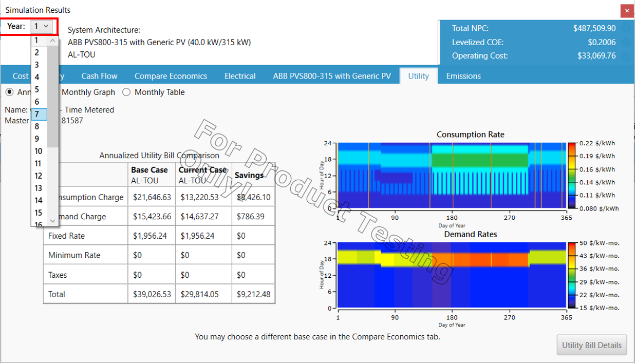The image size is (635, 364).
Task: Collapse the Year dropdown via its chevron
Action: (46, 26)
